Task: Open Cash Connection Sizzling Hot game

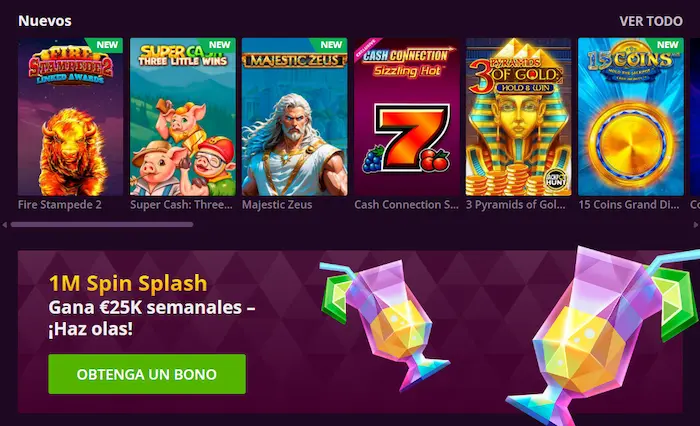Action: [407, 117]
